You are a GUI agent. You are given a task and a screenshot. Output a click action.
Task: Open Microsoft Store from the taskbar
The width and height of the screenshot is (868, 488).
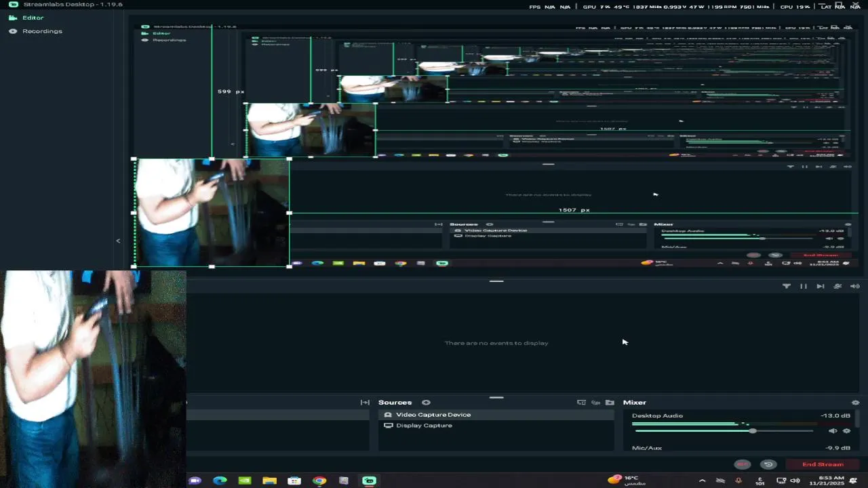pos(294,481)
